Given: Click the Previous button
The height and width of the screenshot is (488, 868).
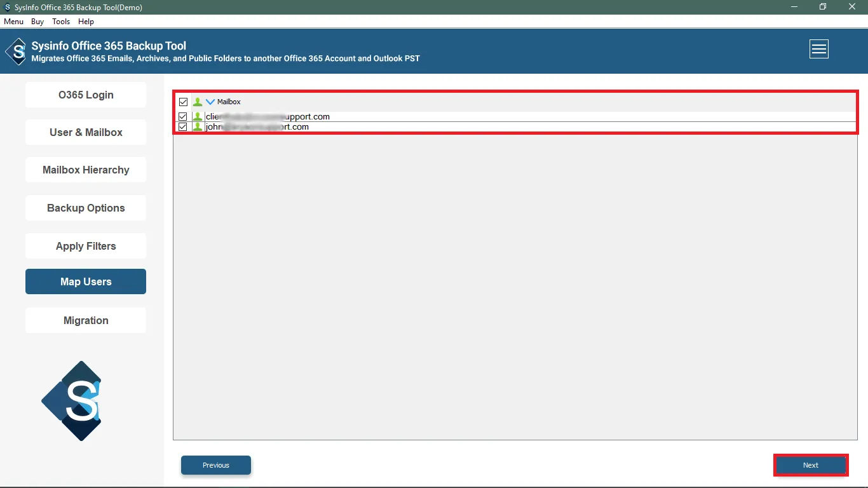Looking at the screenshot, I should [216, 465].
